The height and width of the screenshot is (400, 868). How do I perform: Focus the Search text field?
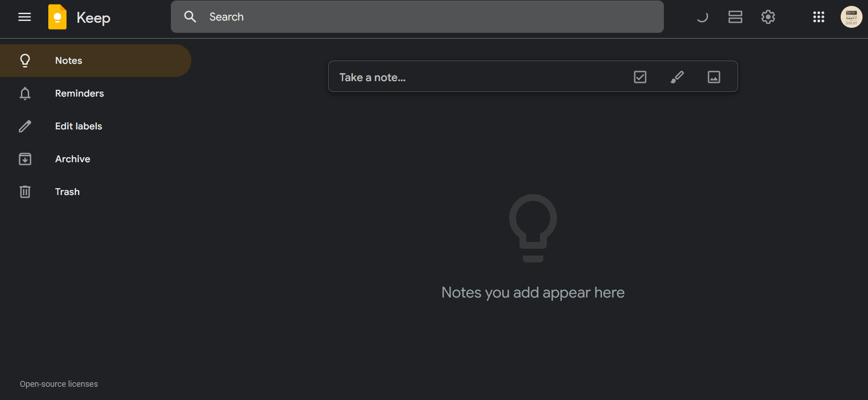tap(433, 17)
